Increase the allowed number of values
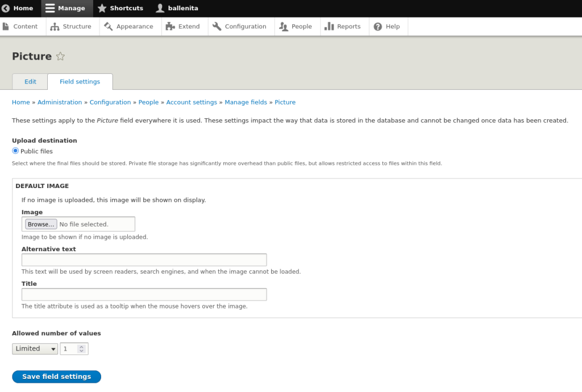Image resolution: width=582 pixels, height=392 pixels. pyautogui.click(x=81, y=347)
